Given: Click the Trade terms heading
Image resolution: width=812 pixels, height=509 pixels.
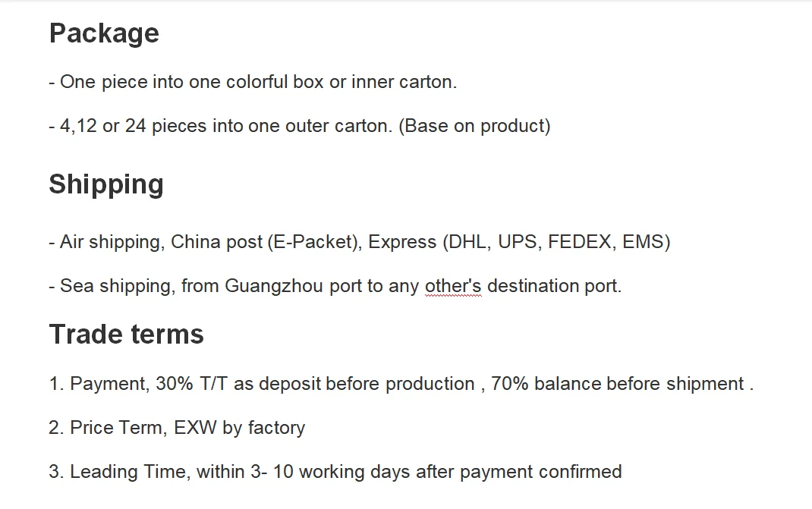Looking at the screenshot, I should tap(126, 335).
